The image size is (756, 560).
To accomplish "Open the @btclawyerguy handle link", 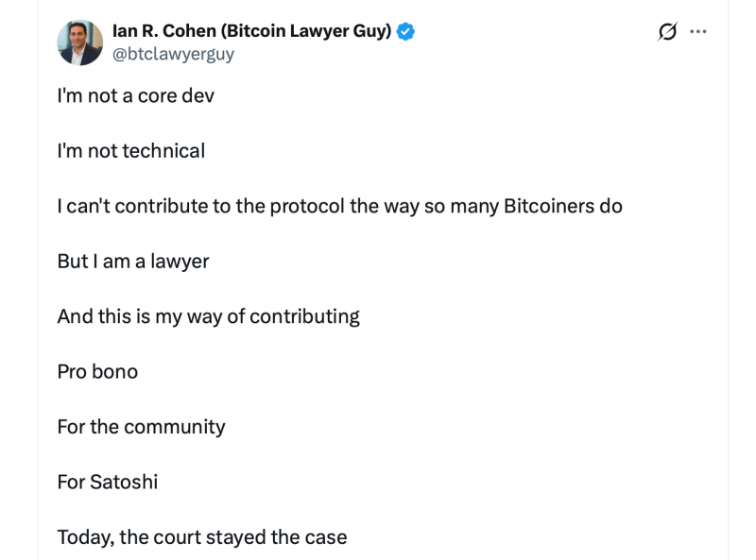I will point(173,54).
